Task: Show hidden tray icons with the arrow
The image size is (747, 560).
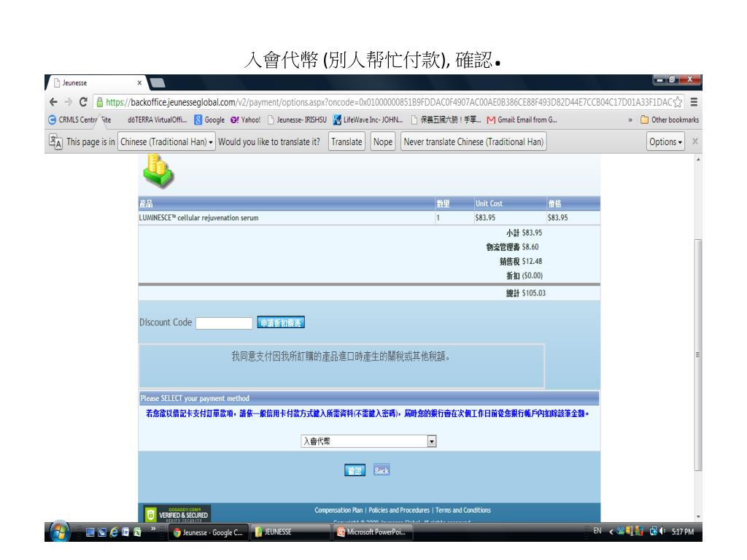Action: [x=611, y=532]
